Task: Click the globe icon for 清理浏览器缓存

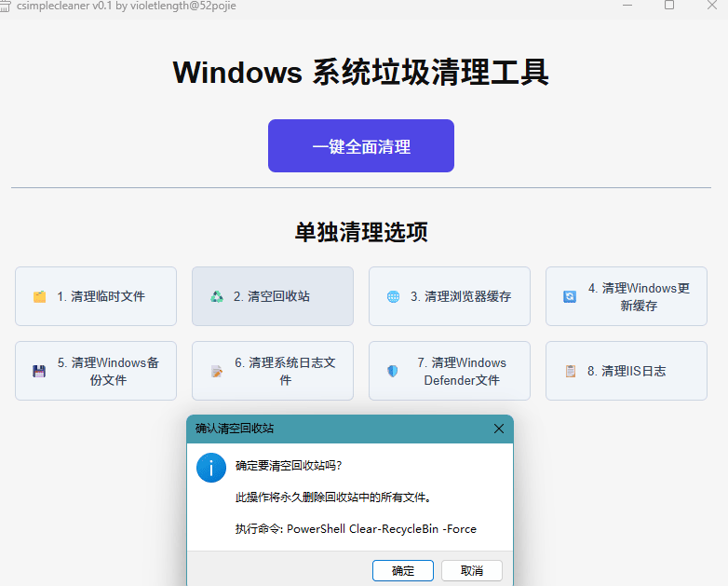Action: pos(393,296)
